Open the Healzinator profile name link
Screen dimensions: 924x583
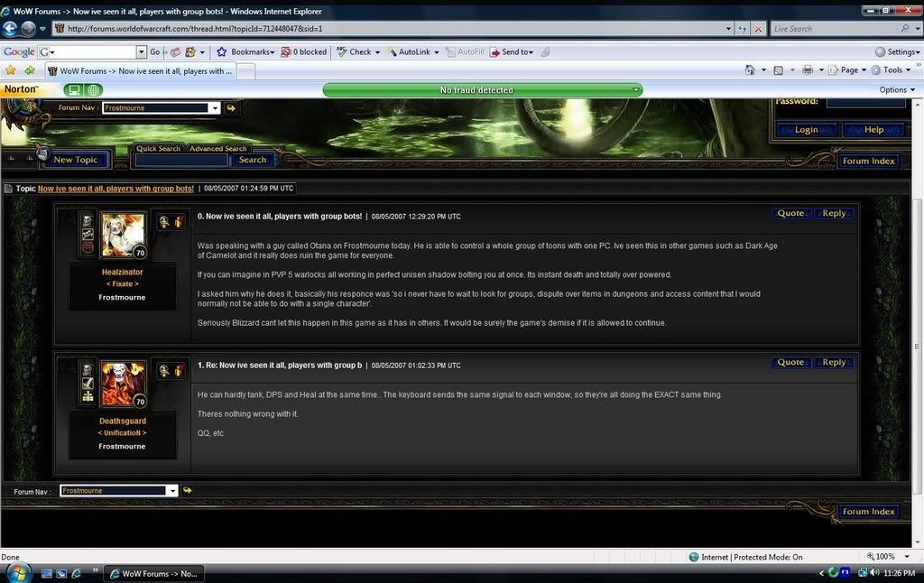[122, 273]
